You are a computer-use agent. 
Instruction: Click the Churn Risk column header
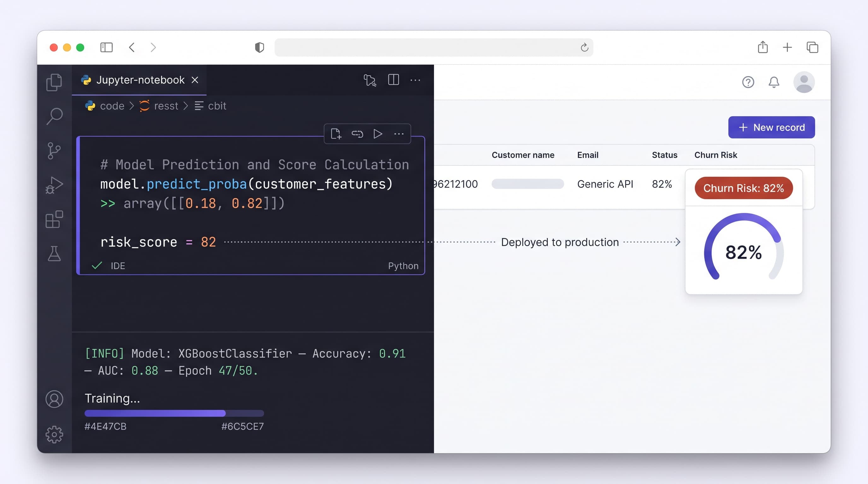pyautogui.click(x=715, y=155)
